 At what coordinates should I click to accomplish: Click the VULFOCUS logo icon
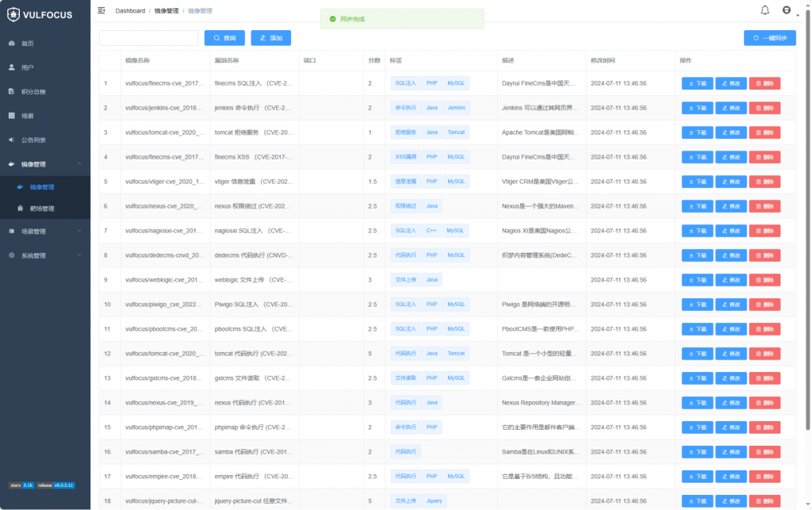point(13,13)
